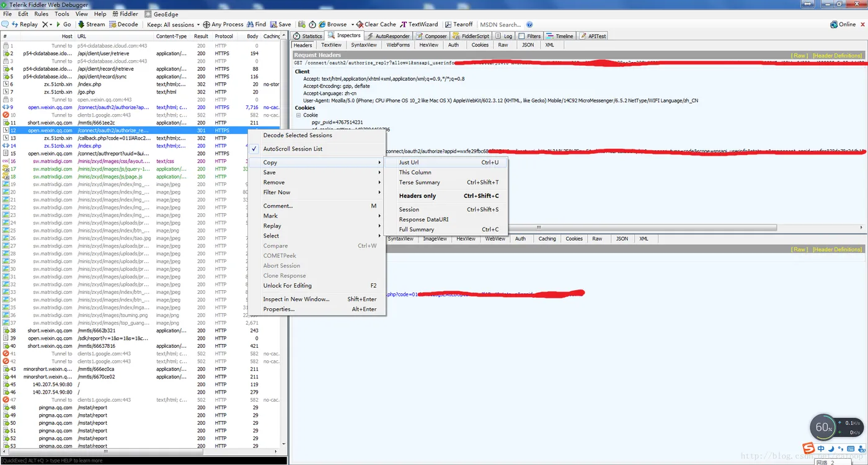Open the Statistics tab
The image size is (868, 465).
(x=308, y=36)
